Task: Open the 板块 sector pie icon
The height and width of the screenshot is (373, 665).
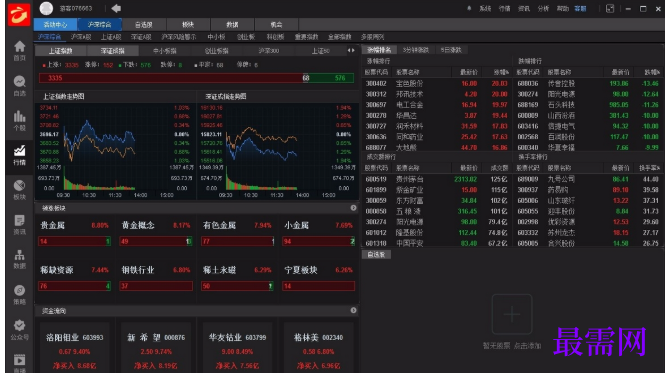Action: click(20, 189)
